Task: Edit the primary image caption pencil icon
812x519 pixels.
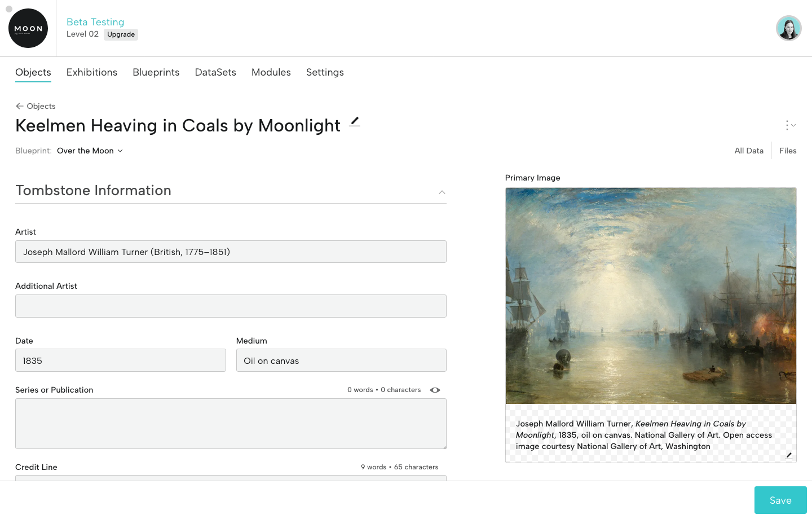Action: pyautogui.click(x=789, y=455)
